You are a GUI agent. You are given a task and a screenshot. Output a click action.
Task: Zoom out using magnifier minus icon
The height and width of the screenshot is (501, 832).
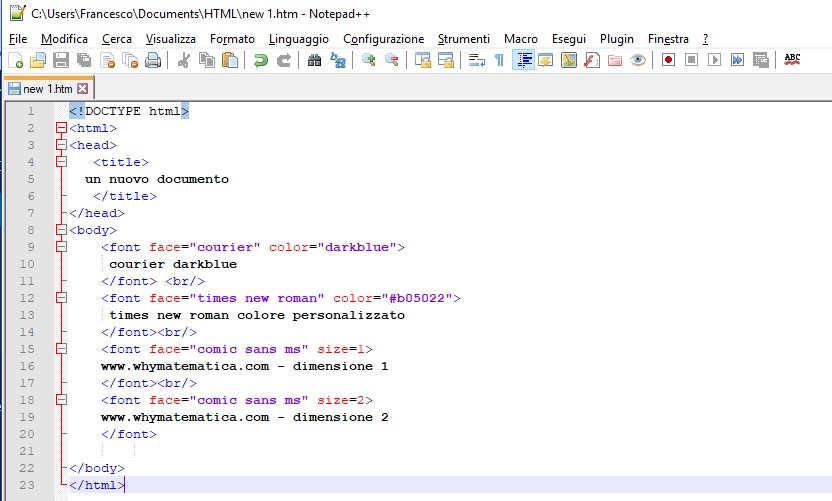click(392, 60)
